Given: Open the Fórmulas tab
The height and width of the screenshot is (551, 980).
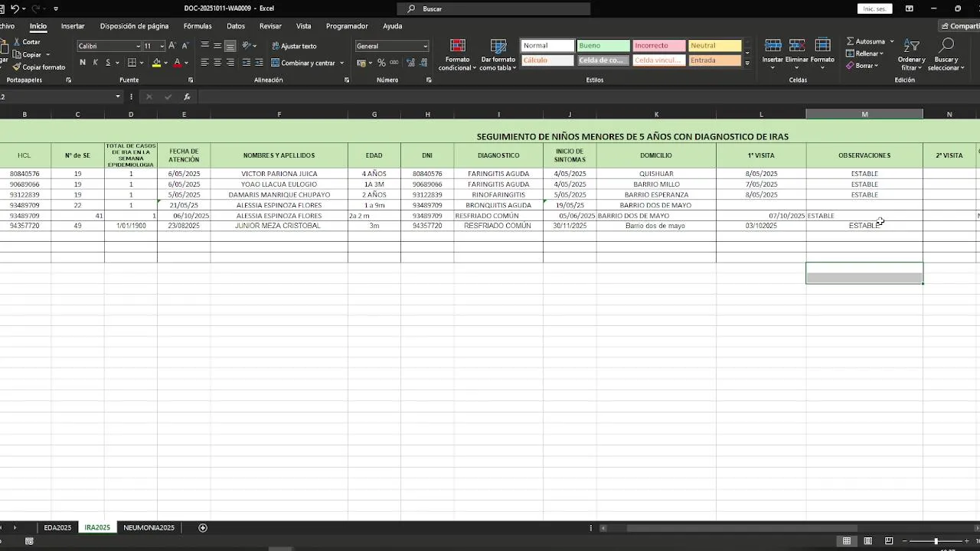Looking at the screenshot, I should (x=198, y=26).
